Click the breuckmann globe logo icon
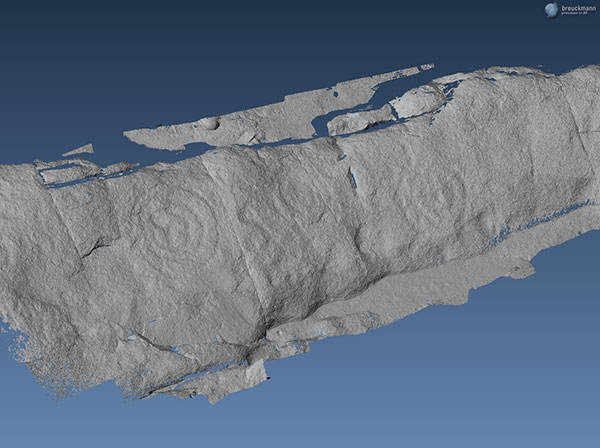Image resolution: width=600 pixels, height=448 pixels. (x=551, y=9)
